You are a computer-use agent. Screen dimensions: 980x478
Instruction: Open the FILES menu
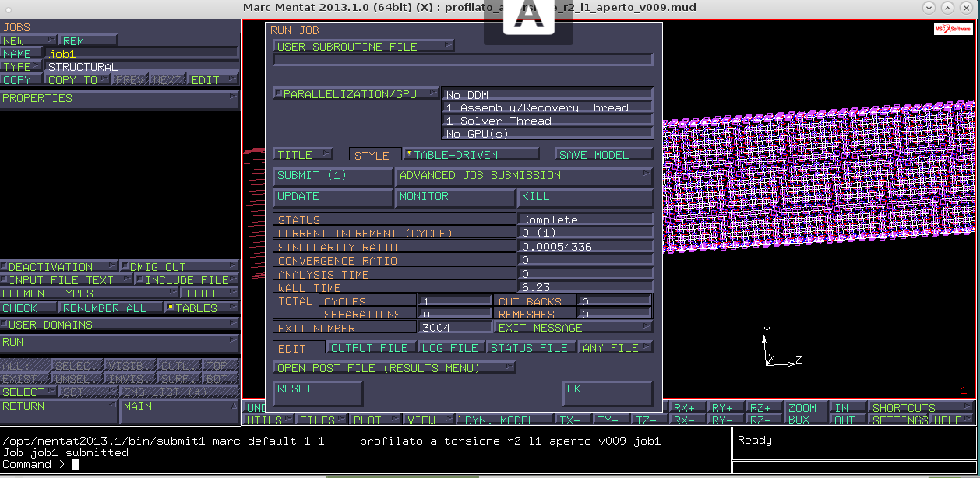pyautogui.click(x=322, y=420)
